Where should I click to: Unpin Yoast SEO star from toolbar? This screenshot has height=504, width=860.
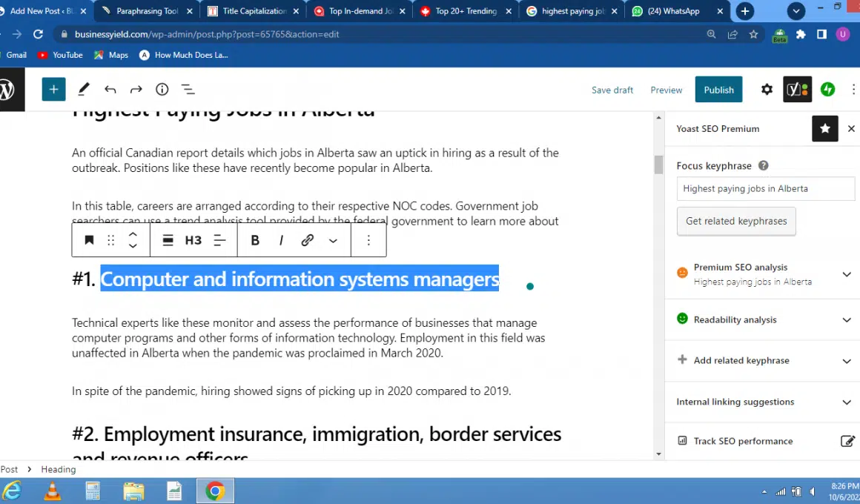tap(825, 128)
